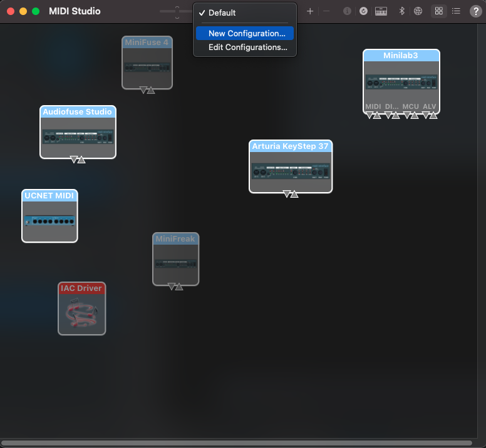This screenshot has width=486, height=448.
Task: Click the MIDI Studio window title
Action: [75, 11]
